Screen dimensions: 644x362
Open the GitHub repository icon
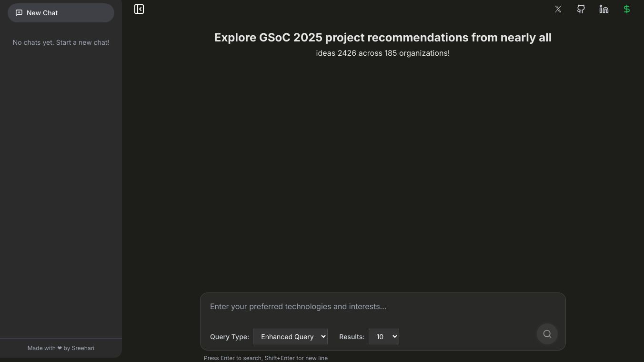click(x=581, y=9)
